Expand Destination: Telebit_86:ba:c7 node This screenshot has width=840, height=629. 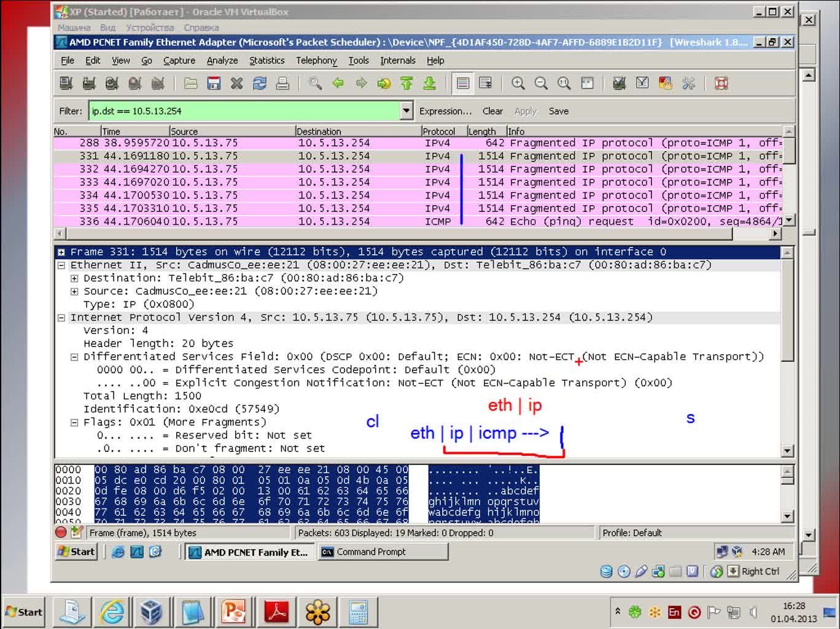[74, 278]
